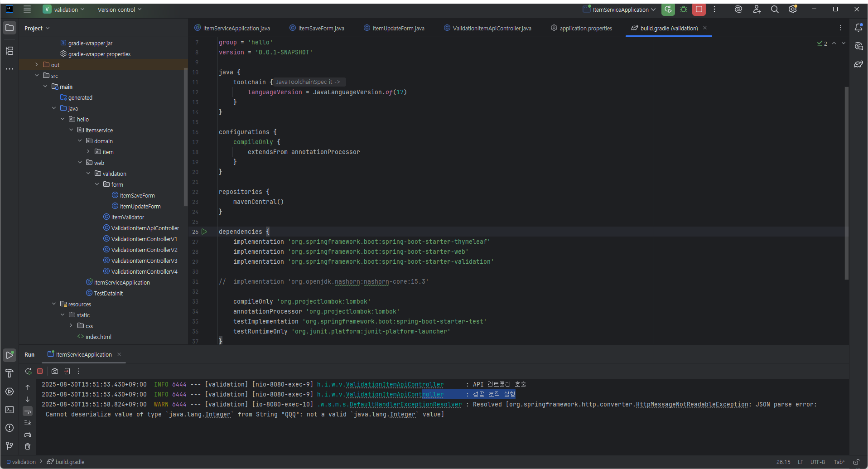Open Version control dropdown
Screen dimensions: 868x469
[120, 10]
